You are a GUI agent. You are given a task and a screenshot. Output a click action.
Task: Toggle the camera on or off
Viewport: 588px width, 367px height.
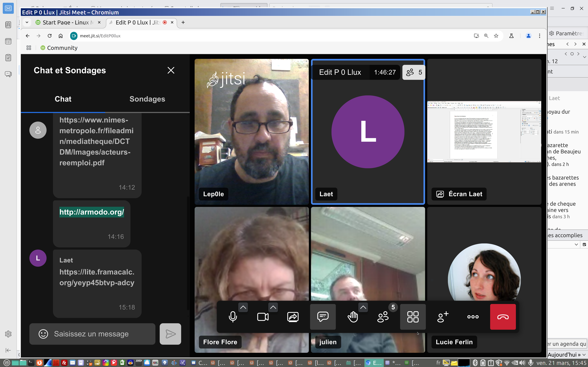(x=263, y=317)
